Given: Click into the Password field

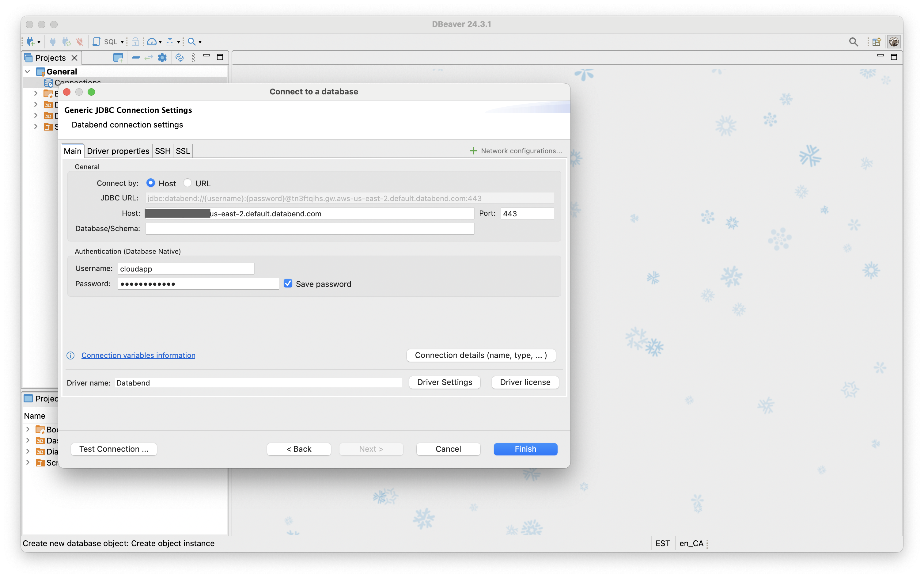Looking at the screenshot, I should point(198,284).
